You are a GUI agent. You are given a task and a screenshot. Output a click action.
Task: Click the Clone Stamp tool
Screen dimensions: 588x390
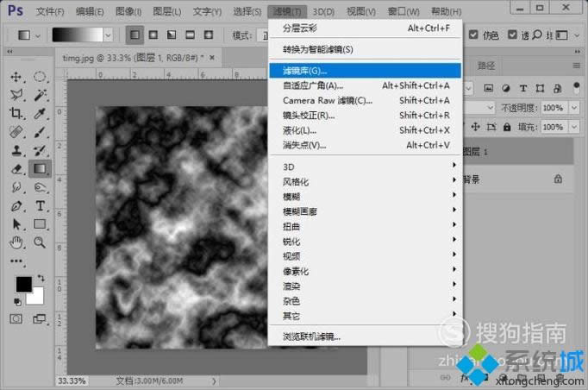[x=16, y=150]
